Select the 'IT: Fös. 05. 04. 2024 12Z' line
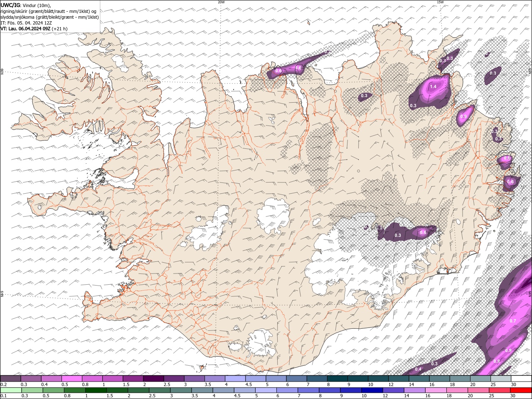The width and height of the screenshot is (532, 399). [x=26, y=23]
